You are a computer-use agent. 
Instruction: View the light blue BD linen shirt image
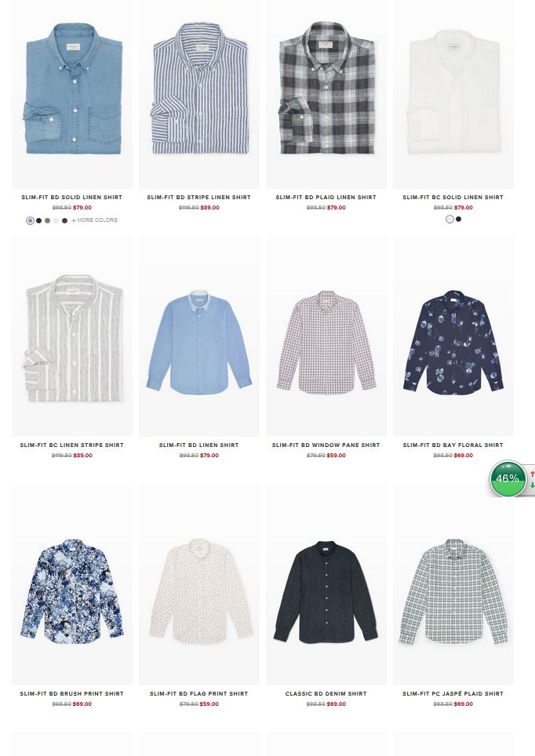[x=199, y=336]
